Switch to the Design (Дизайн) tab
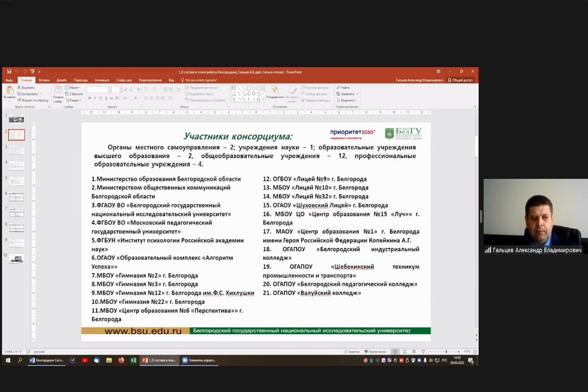 coord(62,80)
